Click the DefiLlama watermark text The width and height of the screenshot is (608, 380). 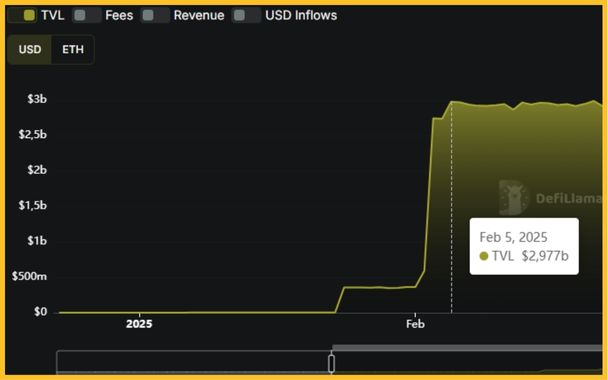(x=569, y=199)
